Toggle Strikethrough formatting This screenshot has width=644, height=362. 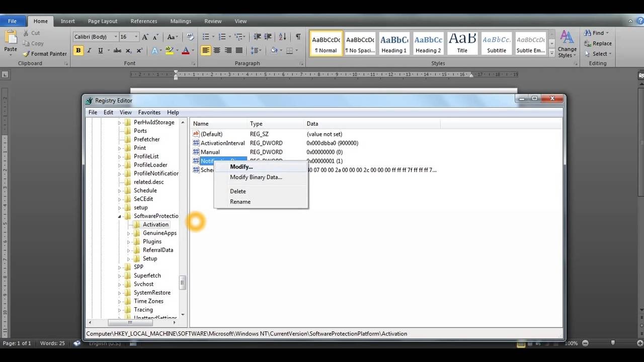pyautogui.click(x=117, y=50)
